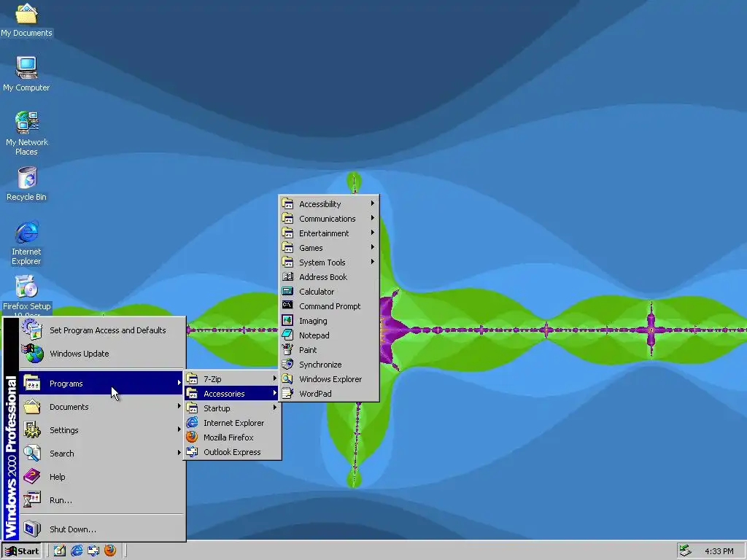Open Help from the Start menu

(102, 477)
